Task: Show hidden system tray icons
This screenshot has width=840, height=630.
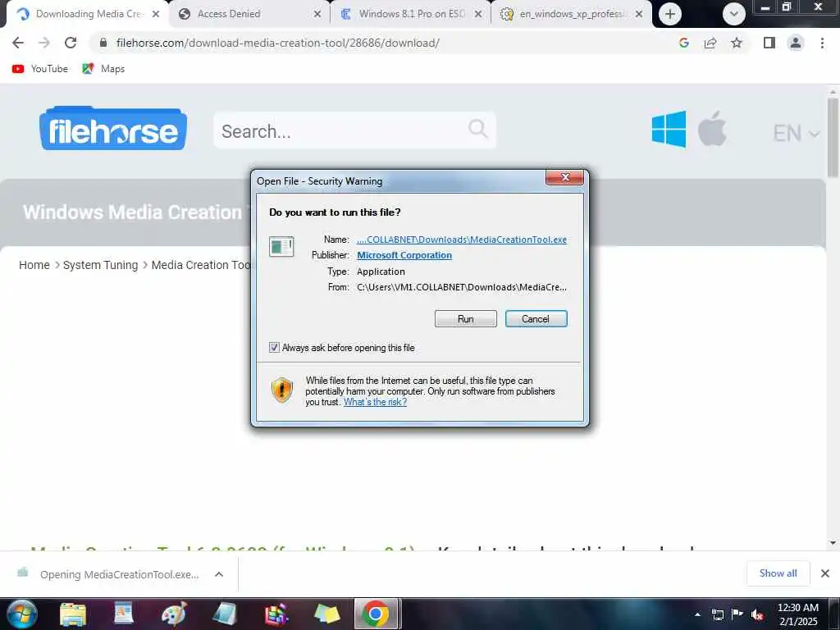Action: pyautogui.click(x=697, y=614)
